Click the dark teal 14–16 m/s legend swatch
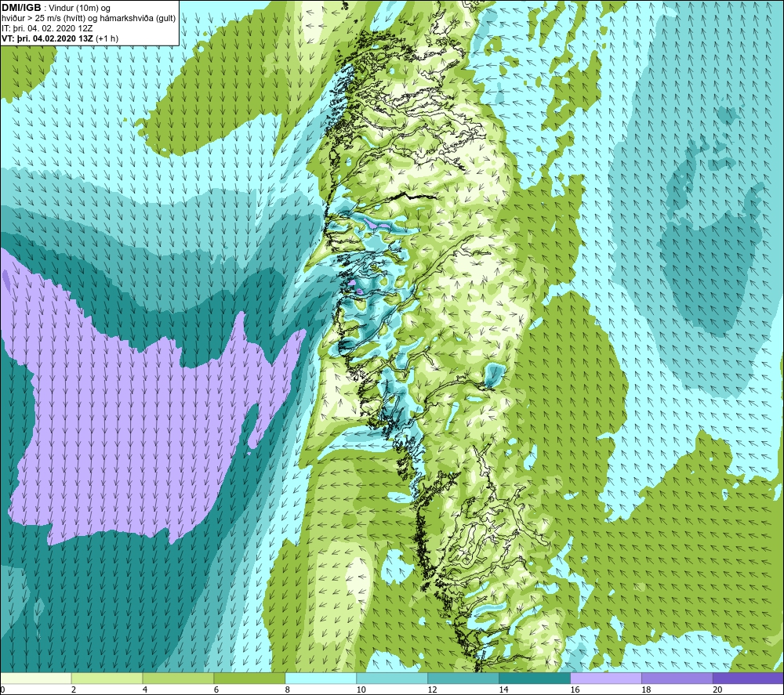Viewport: 784px width, 695px height. 535,679
